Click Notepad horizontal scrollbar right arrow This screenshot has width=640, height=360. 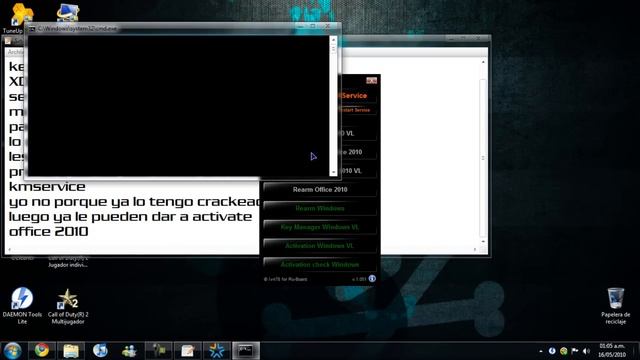pyautogui.click(x=475, y=249)
